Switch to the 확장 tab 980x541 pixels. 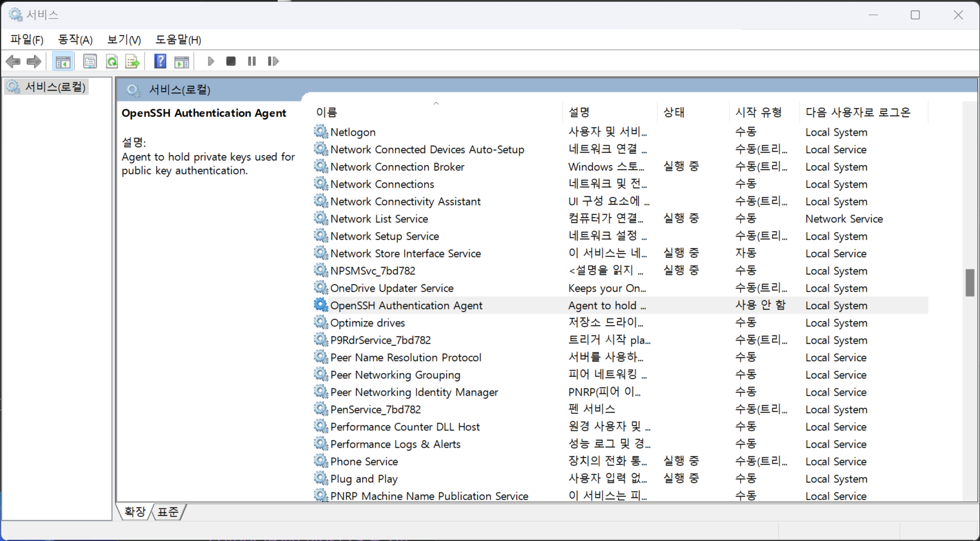135,512
